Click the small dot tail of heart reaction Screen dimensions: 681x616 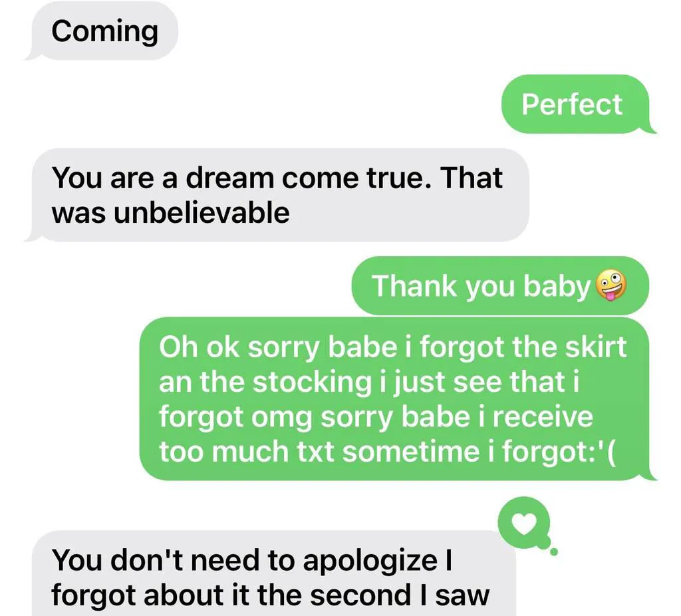(x=554, y=552)
